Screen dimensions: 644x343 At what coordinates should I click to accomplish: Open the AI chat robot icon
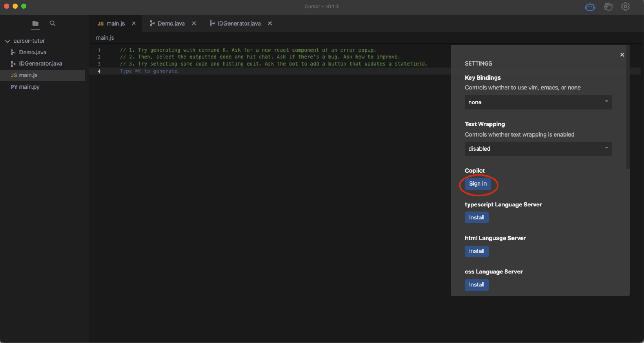590,6
